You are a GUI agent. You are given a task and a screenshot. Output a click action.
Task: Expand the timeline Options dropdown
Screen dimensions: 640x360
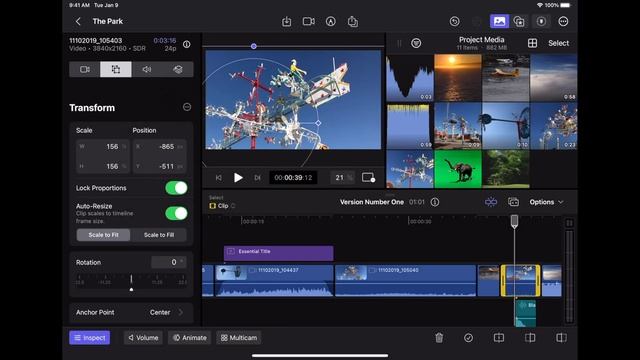(x=546, y=202)
